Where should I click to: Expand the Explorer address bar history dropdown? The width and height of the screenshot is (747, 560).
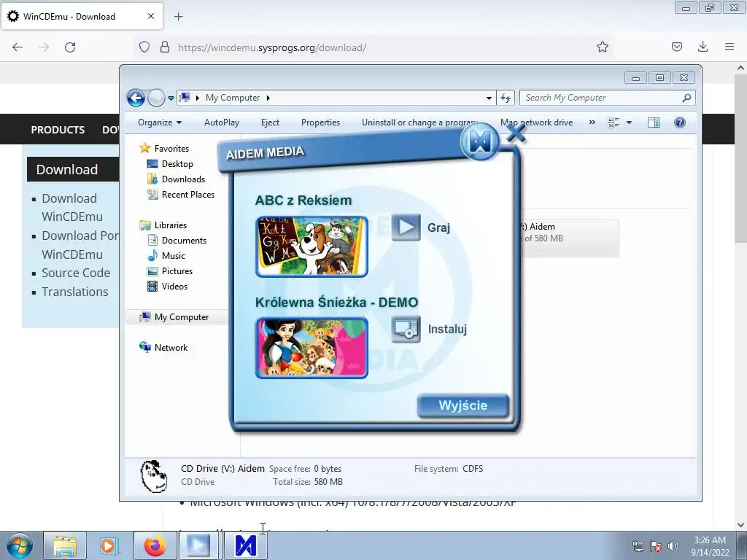(x=489, y=98)
